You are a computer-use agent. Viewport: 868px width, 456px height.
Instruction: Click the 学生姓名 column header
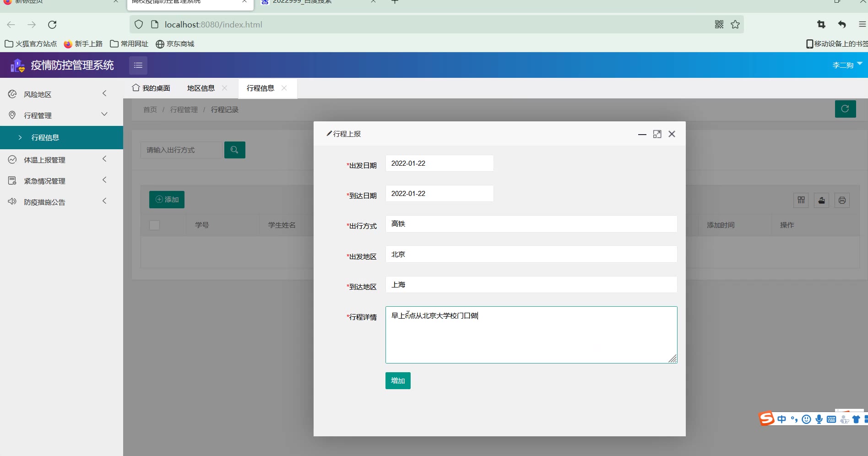[282, 225]
